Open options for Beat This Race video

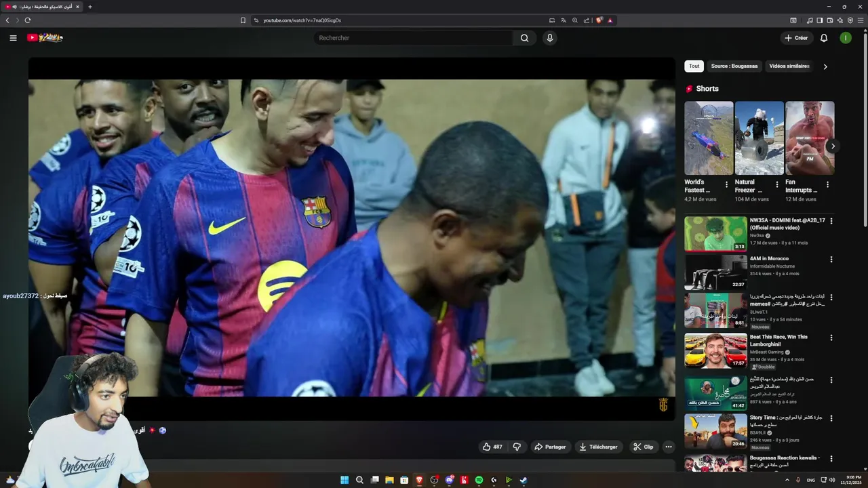pos(831,337)
